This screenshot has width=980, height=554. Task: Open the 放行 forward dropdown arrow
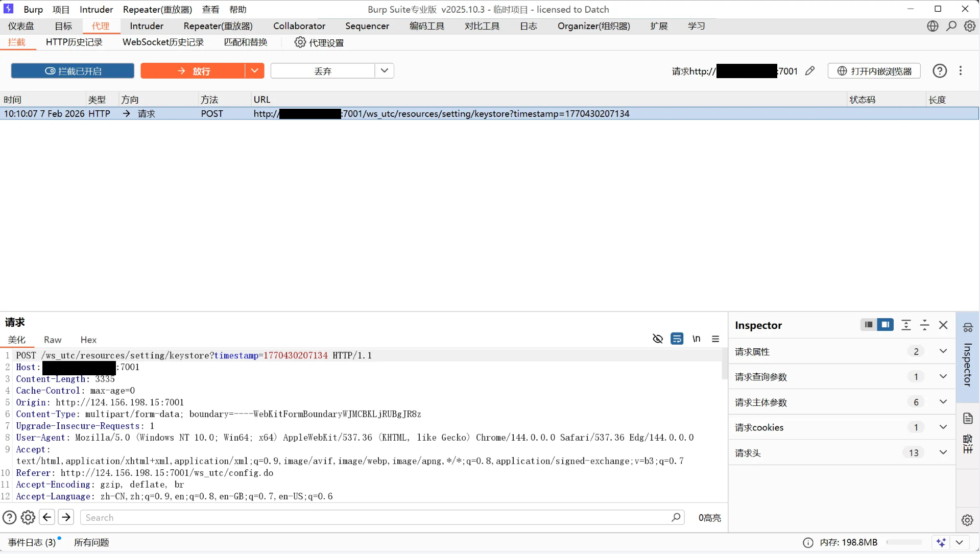pos(254,70)
